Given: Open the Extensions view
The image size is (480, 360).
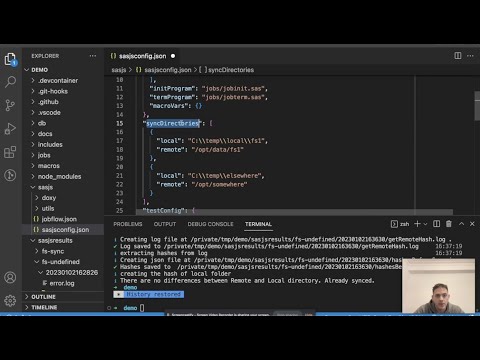Looking at the screenshot, I should point(10,152).
